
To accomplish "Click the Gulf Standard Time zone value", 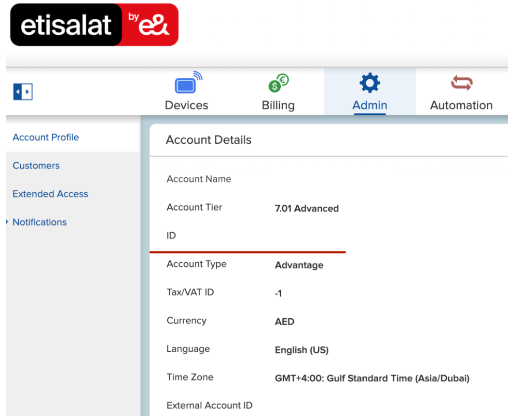I will (371, 378).
